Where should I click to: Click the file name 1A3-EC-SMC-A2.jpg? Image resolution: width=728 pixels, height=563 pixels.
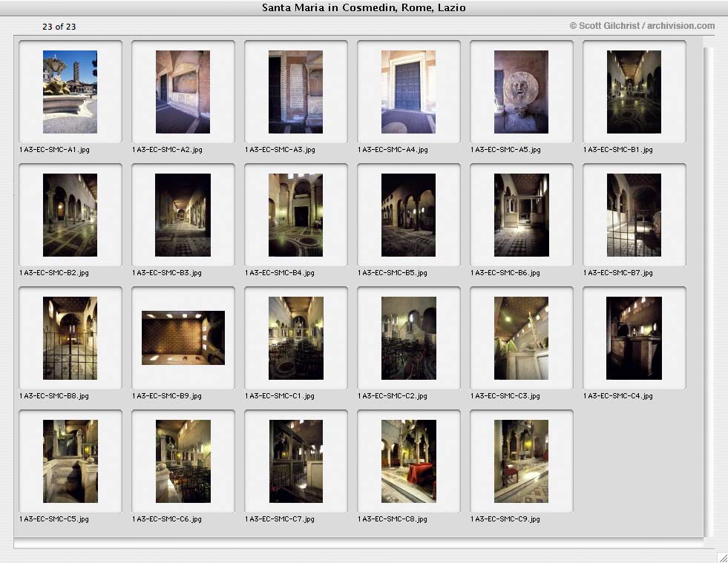pyautogui.click(x=167, y=149)
